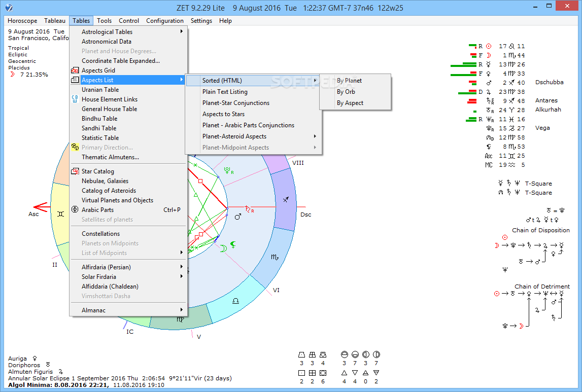
Task: Open Statistic Table
Action: 128,137
